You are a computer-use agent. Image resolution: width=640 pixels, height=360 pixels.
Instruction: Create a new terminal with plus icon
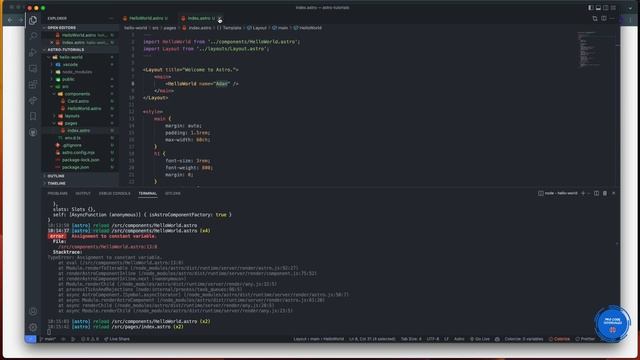pyautogui.click(x=583, y=193)
